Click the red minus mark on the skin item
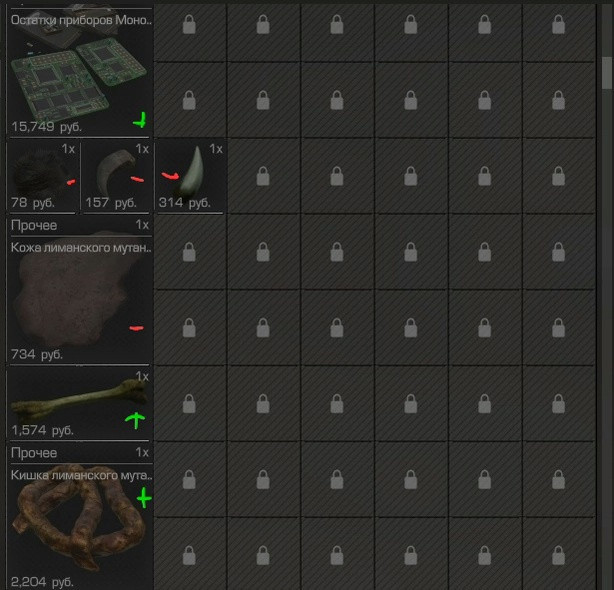 coord(136,328)
